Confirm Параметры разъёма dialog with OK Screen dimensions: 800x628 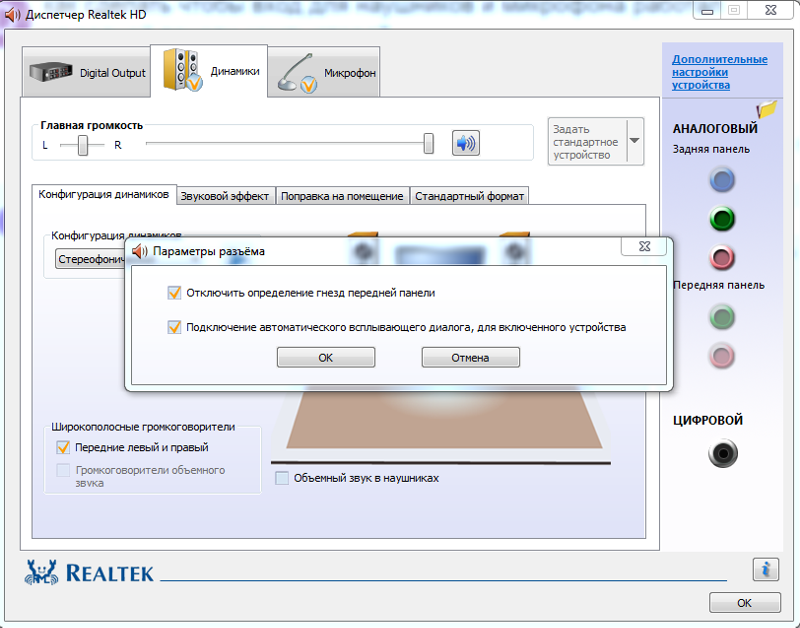[x=326, y=358]
